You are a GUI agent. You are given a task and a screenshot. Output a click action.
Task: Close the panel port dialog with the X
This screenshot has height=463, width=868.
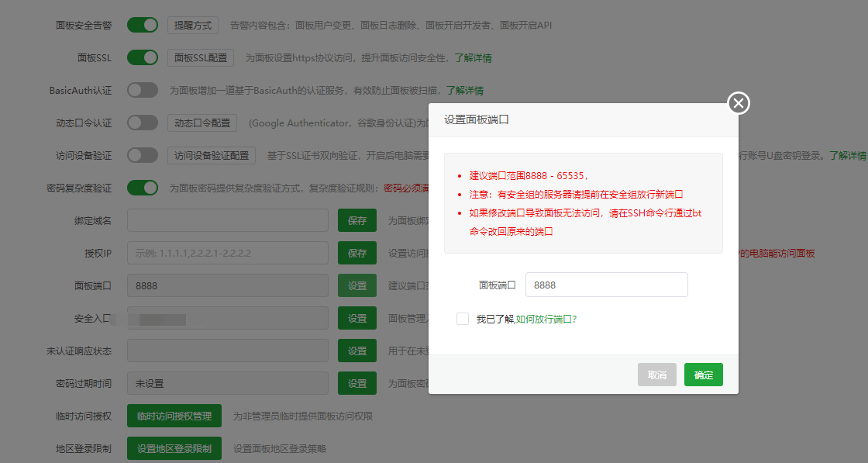tap(738, 103)
